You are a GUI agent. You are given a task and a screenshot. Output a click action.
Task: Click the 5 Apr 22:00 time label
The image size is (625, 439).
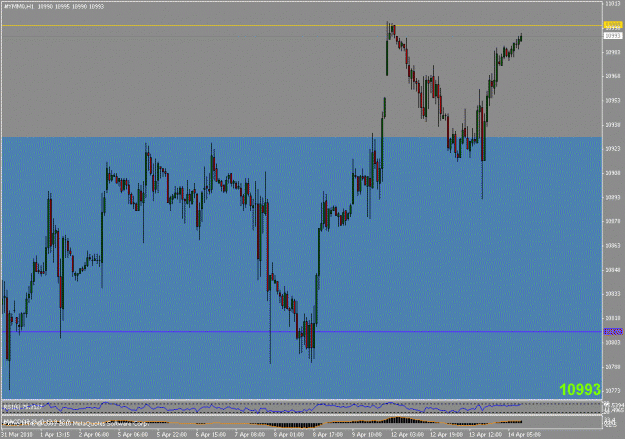tap(172, 434)
